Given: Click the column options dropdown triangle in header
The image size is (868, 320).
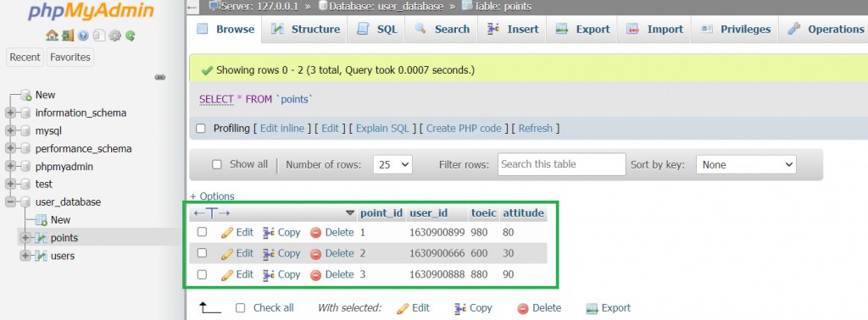Looking at the screenshot, I should click(x=350, y=213).
